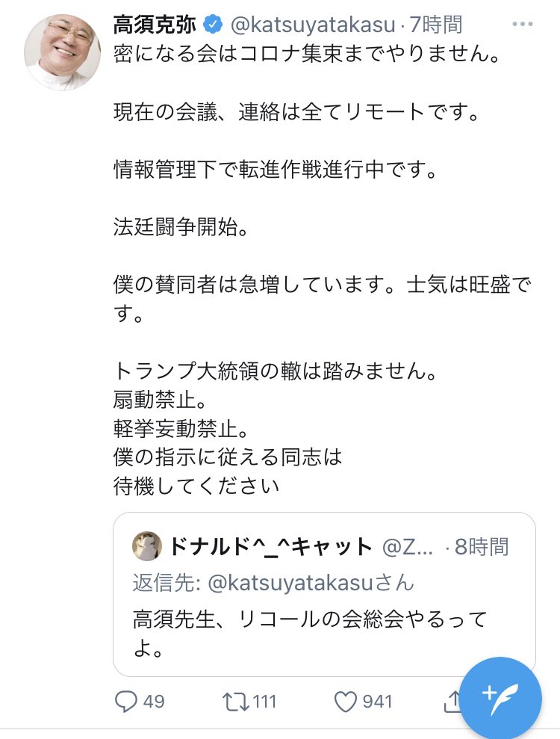Tap the retweet count 111
560x739 pixels.
pos(264,701)
